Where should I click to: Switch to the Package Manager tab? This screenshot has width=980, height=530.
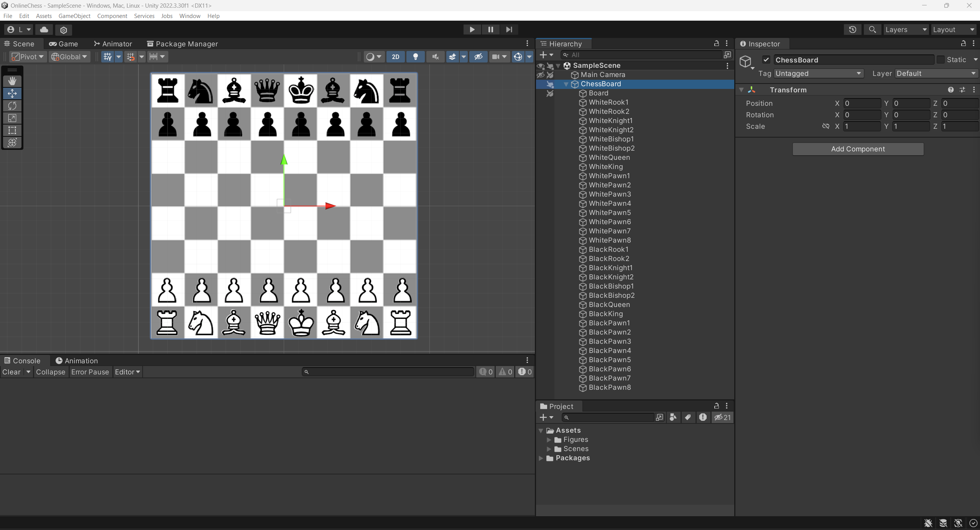point(183,44)
